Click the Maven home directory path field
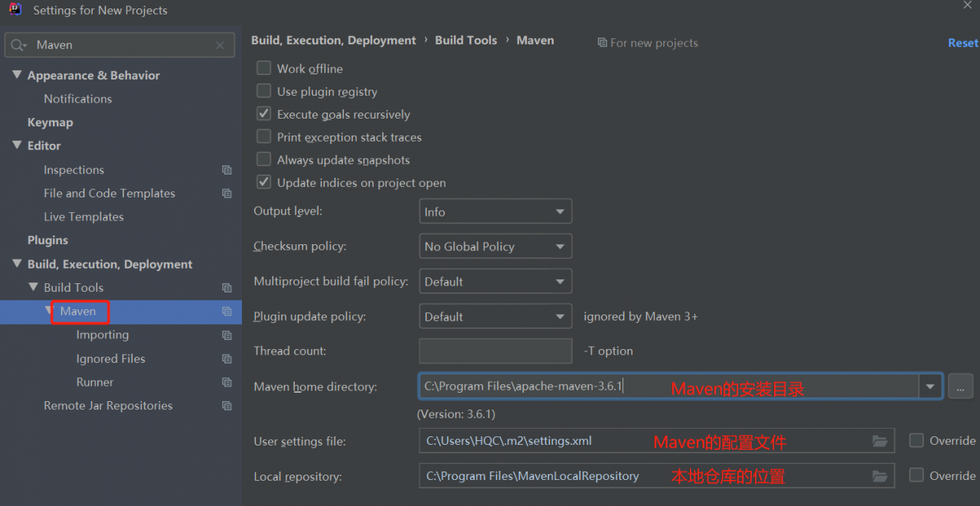The height and width of the screenshot is (506, 980). [669, 387]
